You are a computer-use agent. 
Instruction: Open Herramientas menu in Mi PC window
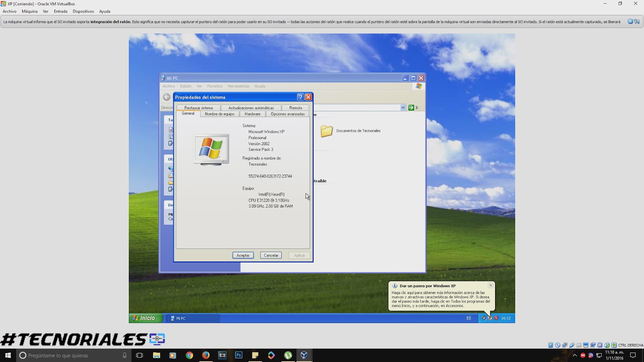click(238, 86)
